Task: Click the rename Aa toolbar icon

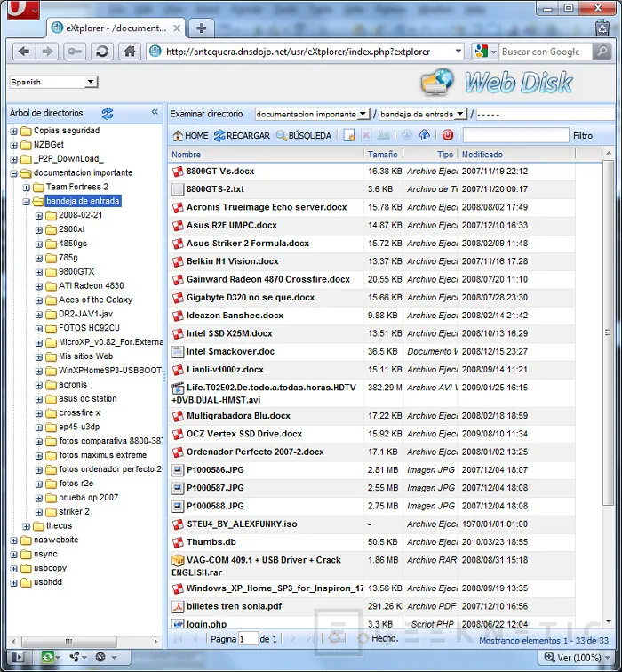Action: pyautogui.click(x=383, y=135)
